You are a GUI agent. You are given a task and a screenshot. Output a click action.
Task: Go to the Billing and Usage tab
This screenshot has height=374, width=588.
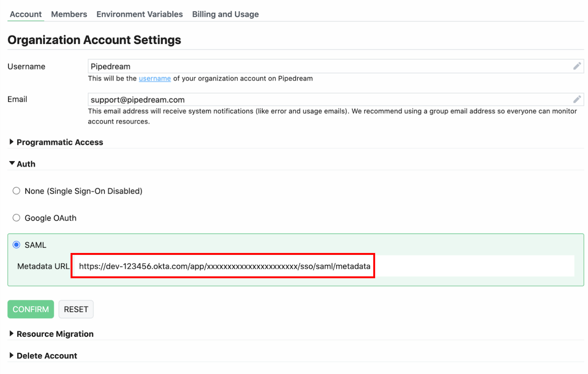pyautogui.click(x=225, y=14)
